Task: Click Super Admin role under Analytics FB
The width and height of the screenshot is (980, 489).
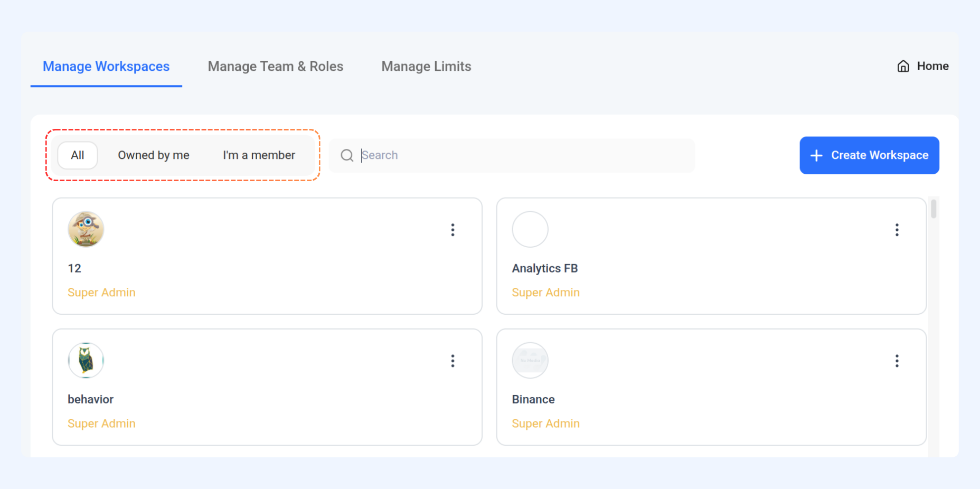Action: click(545, 293)
